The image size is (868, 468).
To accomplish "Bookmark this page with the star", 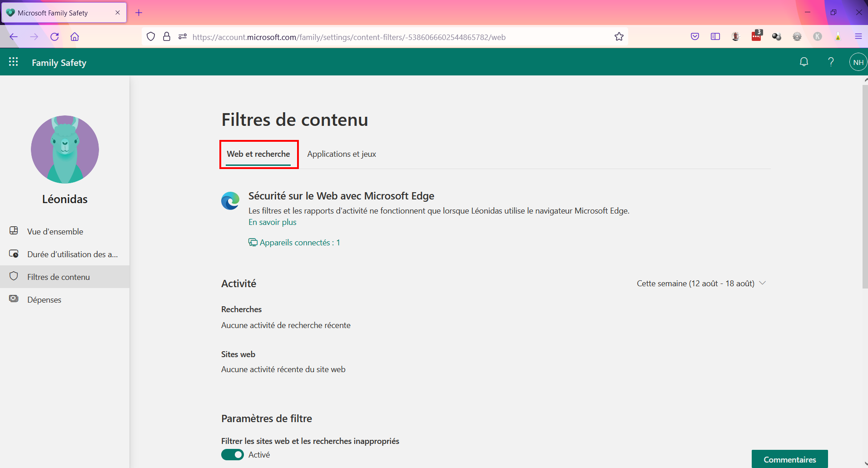I will (619, 37).
